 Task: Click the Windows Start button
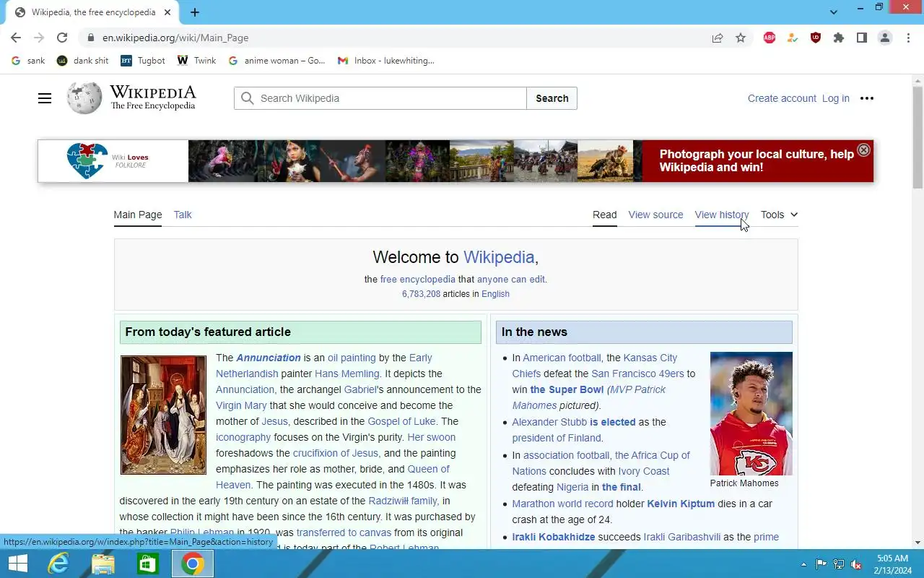coord(17,564)
